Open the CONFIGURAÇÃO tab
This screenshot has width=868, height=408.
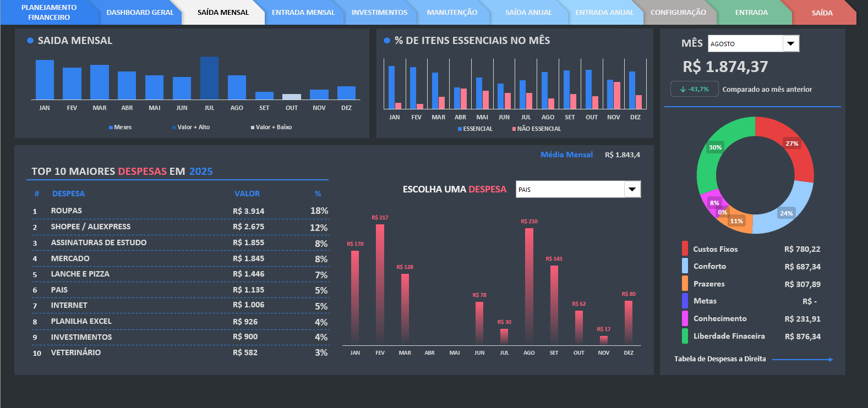(678, 12)
